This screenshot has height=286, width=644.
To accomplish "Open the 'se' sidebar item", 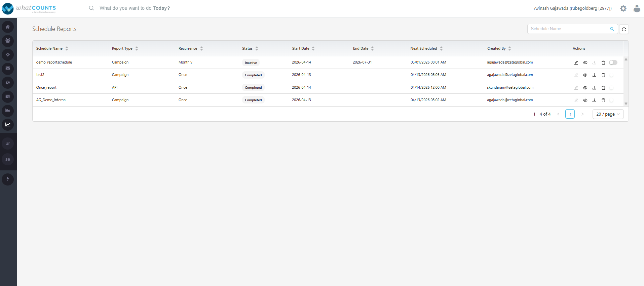I will (x=8, y=159).
